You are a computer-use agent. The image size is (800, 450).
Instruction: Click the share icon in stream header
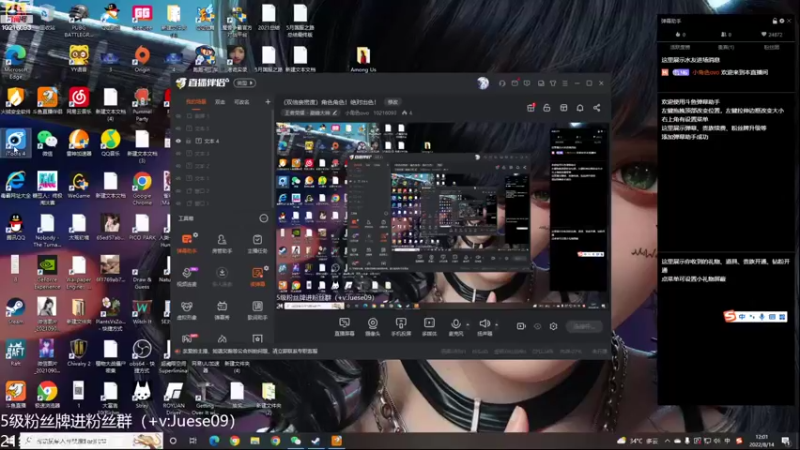596,108
